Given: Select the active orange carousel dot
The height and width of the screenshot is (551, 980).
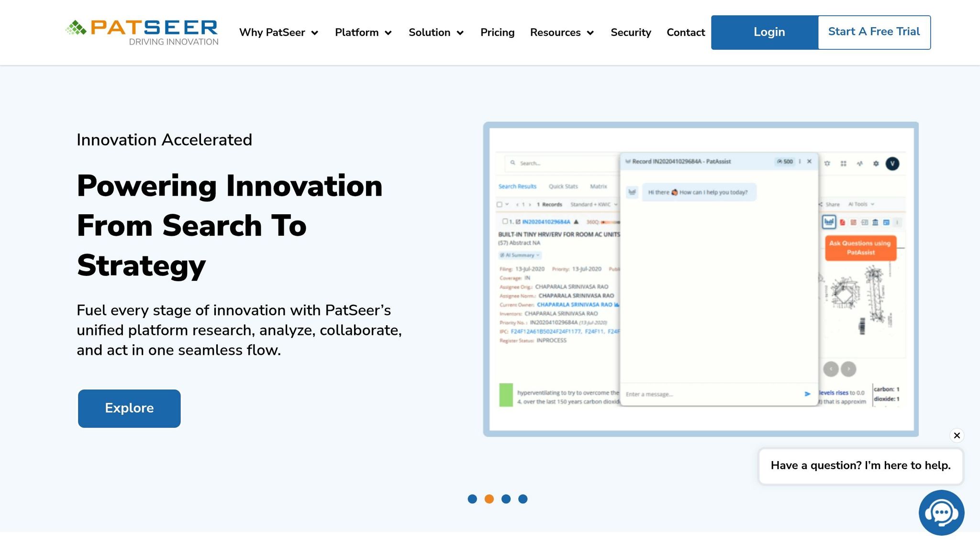Looking at the screenshot, I should coord(489,499).
